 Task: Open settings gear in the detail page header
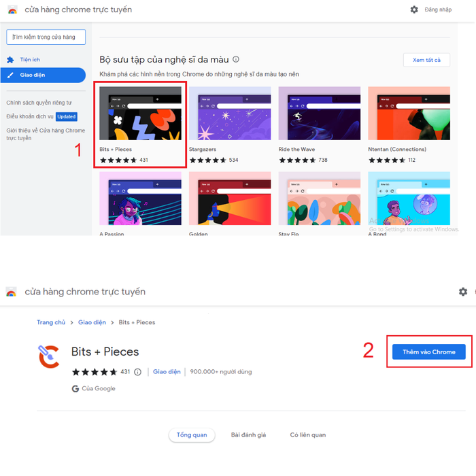pos(463,292)
